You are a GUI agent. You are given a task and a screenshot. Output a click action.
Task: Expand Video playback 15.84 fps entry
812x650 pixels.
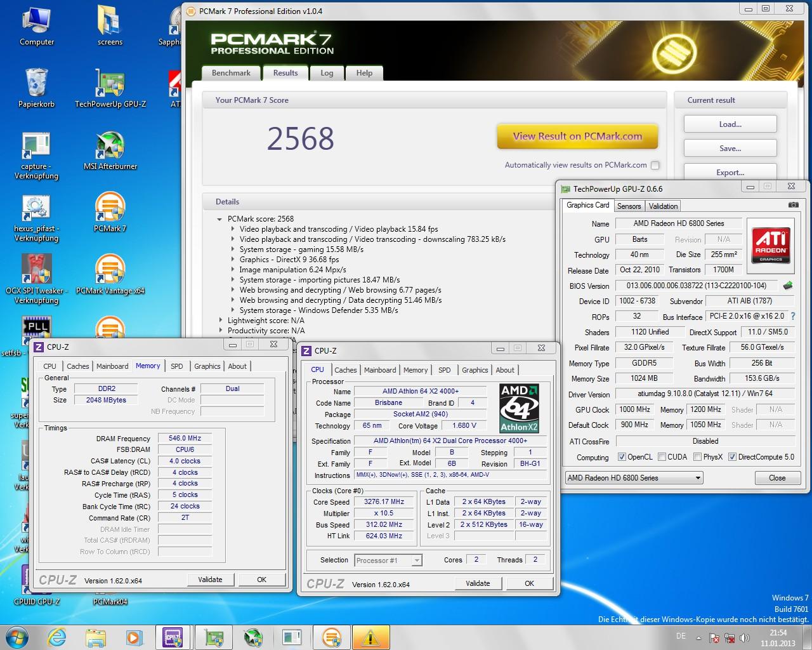[232, 229]
